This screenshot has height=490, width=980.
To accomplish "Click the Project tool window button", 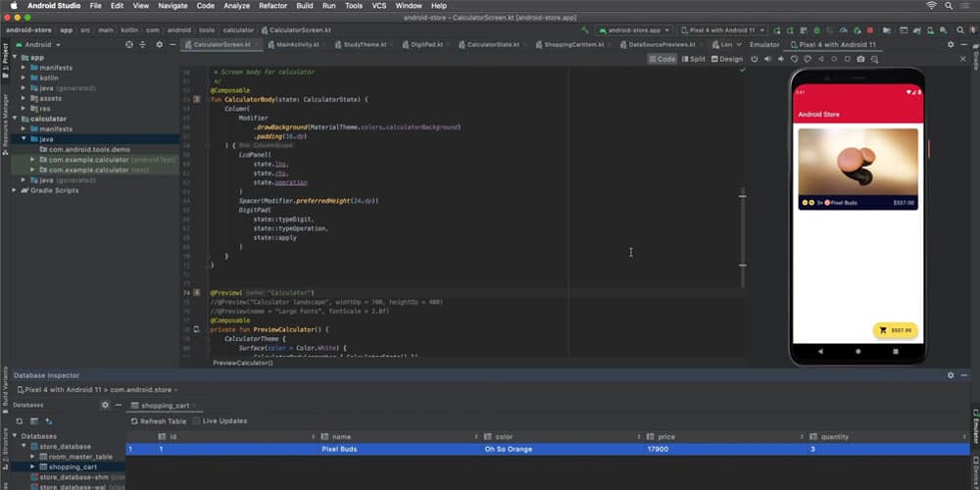I will [x=5, y=63].
